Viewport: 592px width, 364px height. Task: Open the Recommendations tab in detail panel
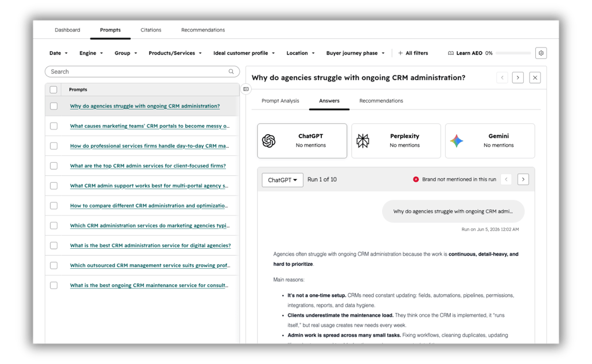(381, 101)
